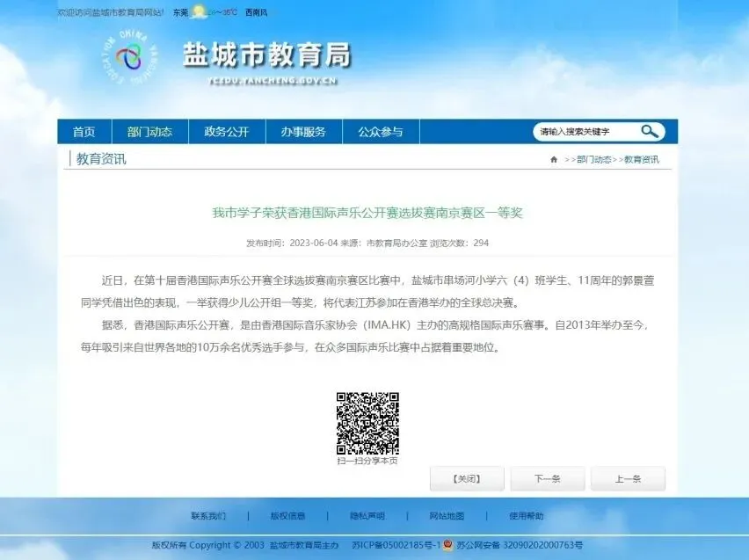This screenshot has height=560, width=749.
Task: Open the 首页 menu item
Action: click(x=84, y=131)
